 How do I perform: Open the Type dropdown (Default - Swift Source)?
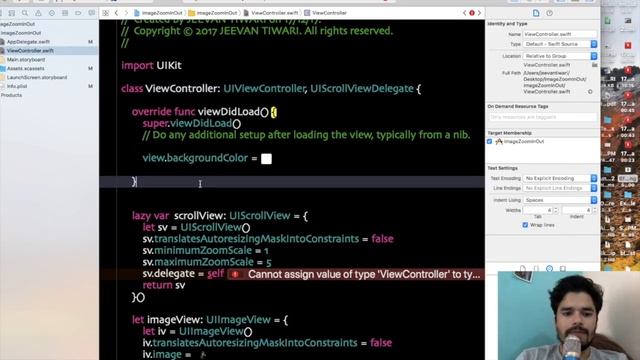click(560, 44)
